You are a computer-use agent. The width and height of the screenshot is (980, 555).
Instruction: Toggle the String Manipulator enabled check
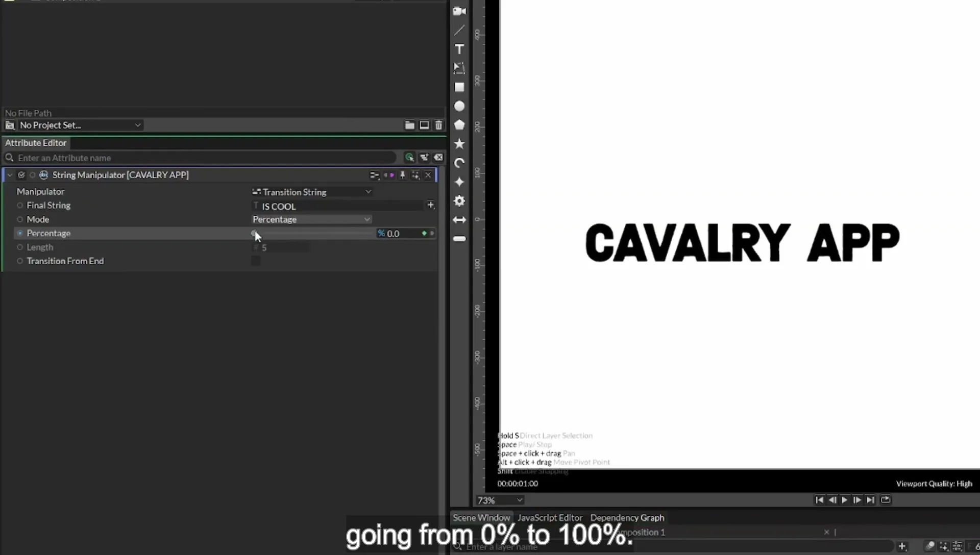pos(21,175)
